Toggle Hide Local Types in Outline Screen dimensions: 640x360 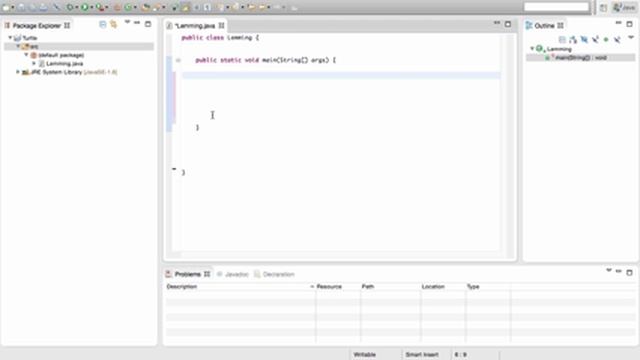point(617,39)
